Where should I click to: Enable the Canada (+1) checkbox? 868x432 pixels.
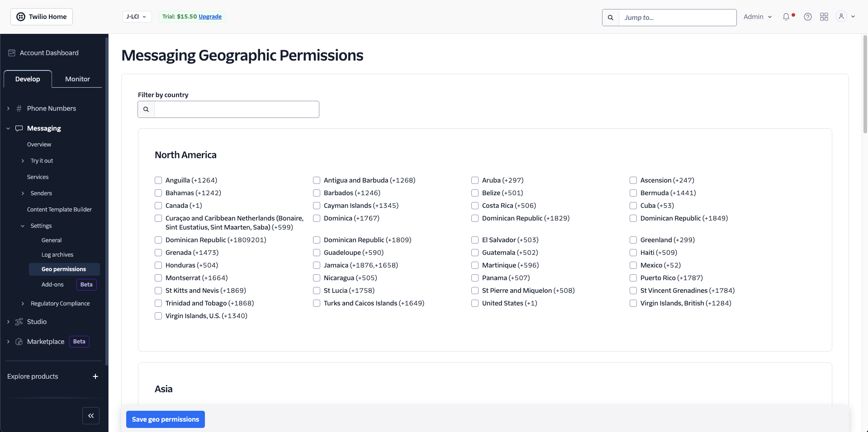pos(158,206)
